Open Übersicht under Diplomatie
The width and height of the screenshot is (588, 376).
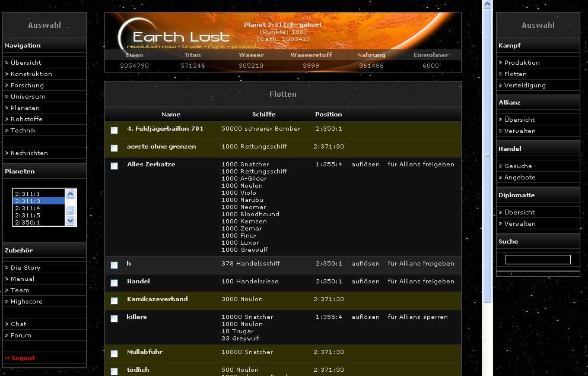click(x=519, y=213)
